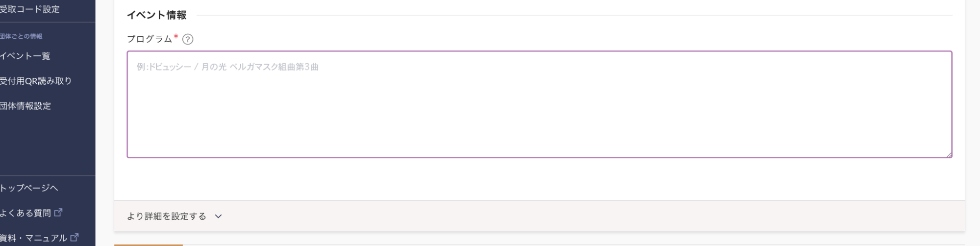
Task: Open the 資料・マニュアル link
Action: click(x=33, y=238)
